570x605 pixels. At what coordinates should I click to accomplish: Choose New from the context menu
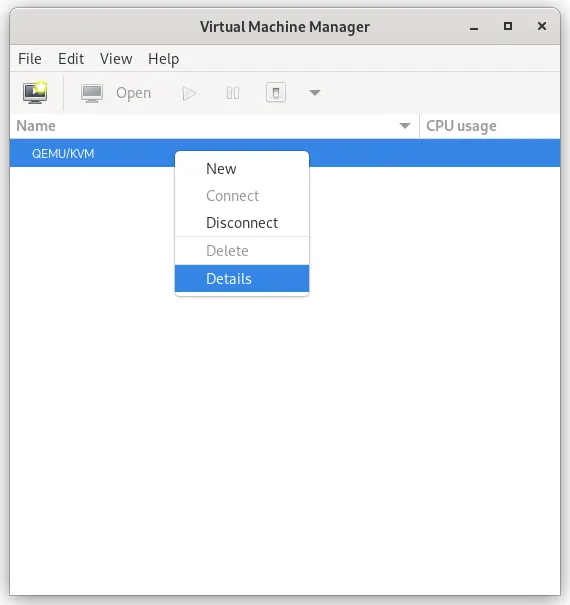[242, 169]
